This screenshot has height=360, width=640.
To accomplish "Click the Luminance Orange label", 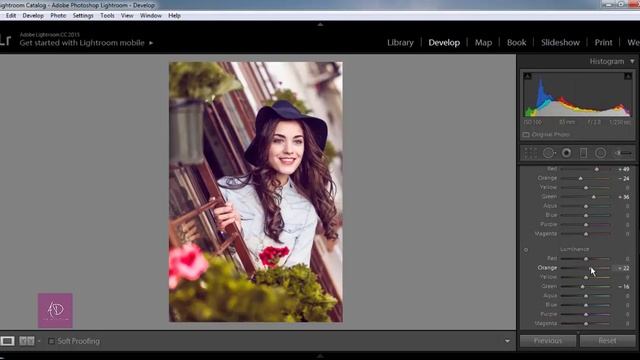I will coord(547,268).
